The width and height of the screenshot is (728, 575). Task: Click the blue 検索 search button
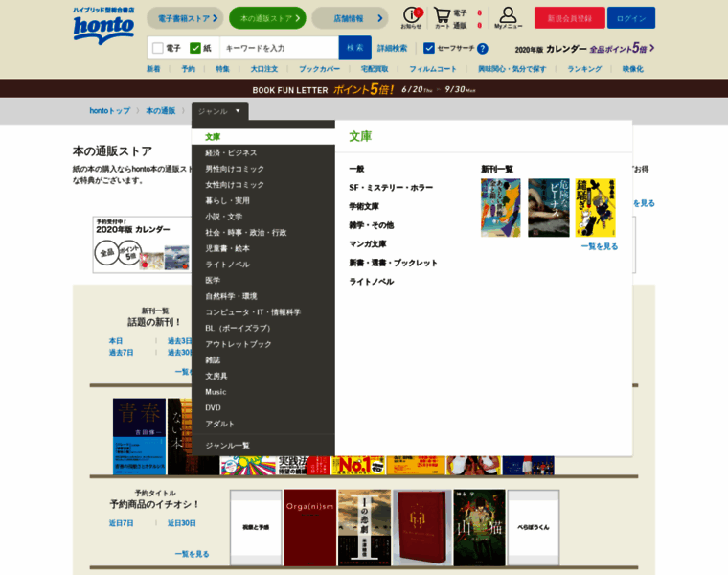[354, 48]
